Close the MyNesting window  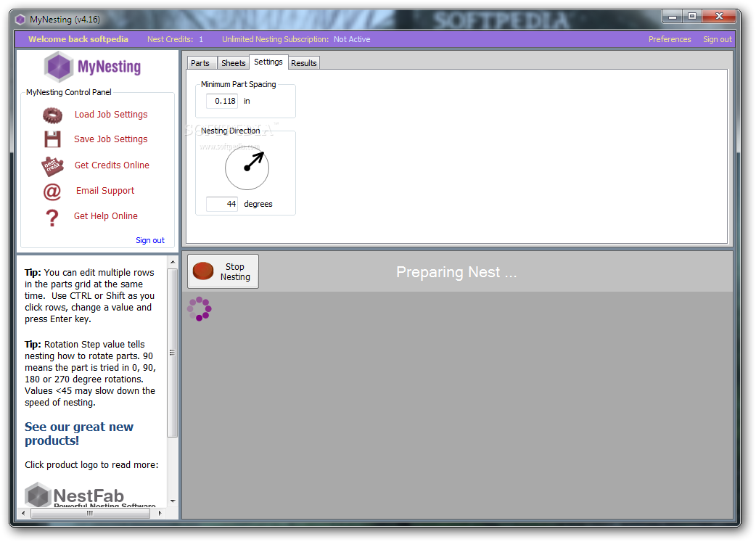pyautogui.click(x=719, y=17)
